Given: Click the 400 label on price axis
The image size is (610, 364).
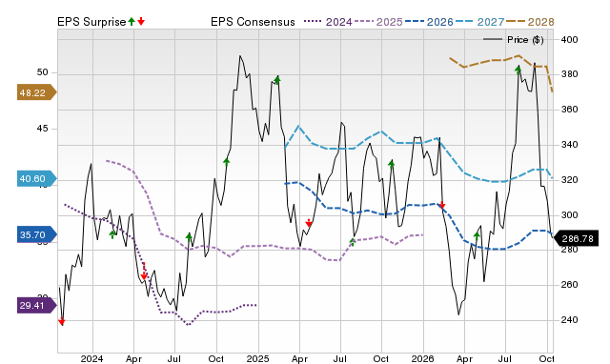Looking at the screenshot, I should [570, 40].
